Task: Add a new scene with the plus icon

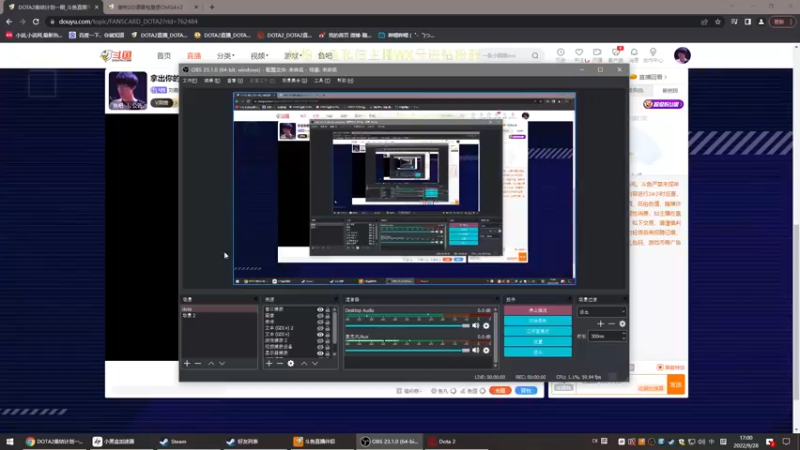Action: [x=187, y=363]
